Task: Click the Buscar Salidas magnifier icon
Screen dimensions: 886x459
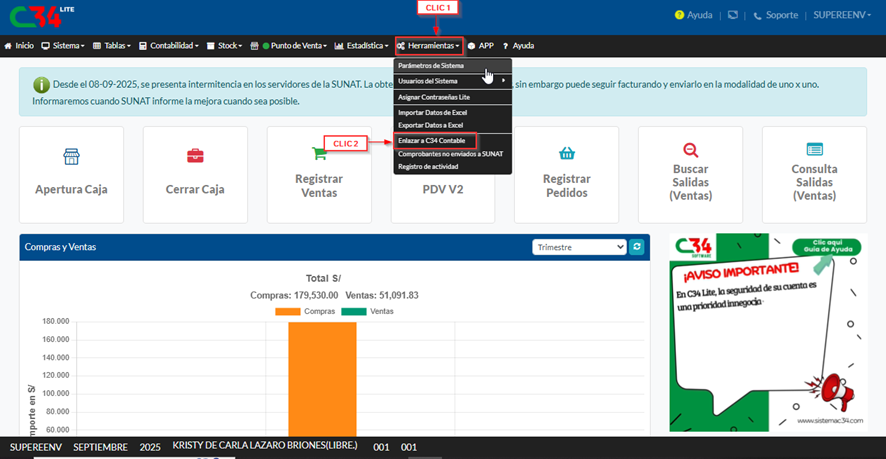Action: [x=690, y=149]
